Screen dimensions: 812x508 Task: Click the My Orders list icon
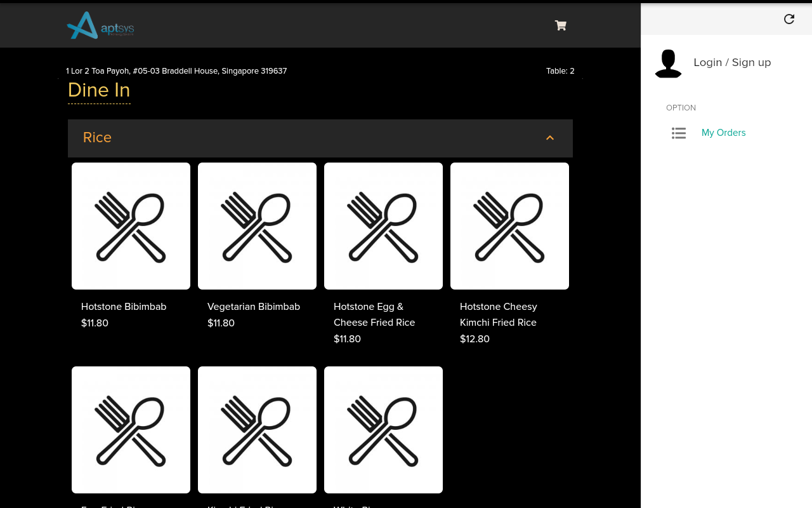(x=679, y=133)
